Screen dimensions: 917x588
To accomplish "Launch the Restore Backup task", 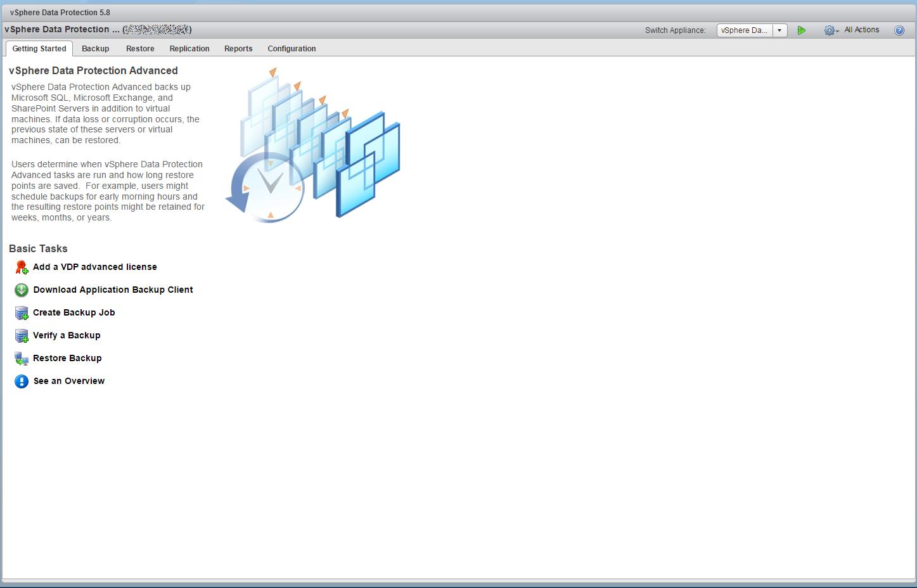I will click(x=67, y=359).
